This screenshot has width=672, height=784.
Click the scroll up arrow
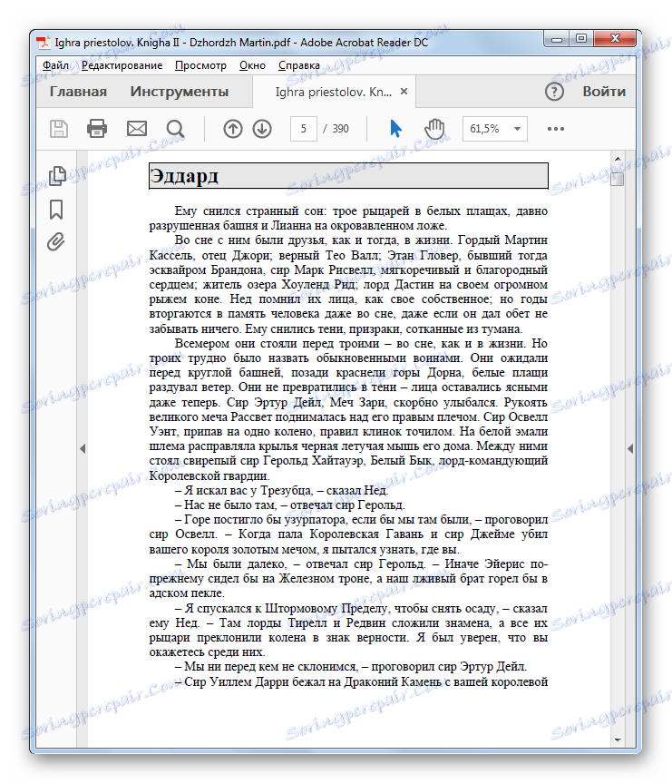(618, 159)
